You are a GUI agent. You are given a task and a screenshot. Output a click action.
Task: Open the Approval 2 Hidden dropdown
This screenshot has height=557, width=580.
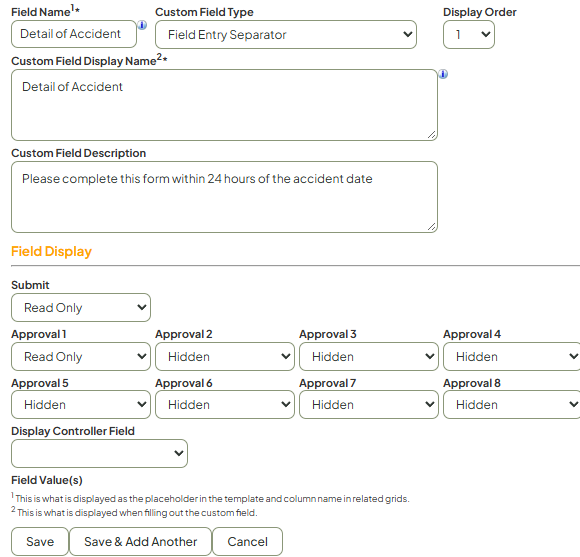click(225, 357)
